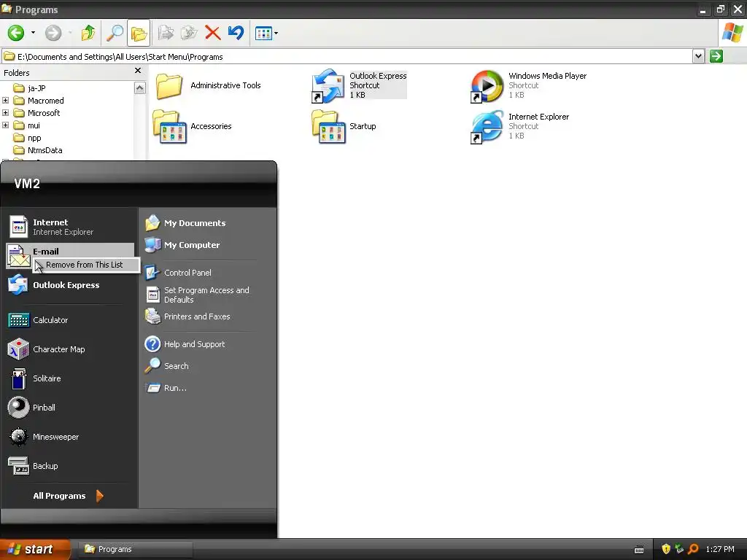747x560 pixels.
Task: Toggle the Folders pane toolbar button
Action: (x=139, y=34)
